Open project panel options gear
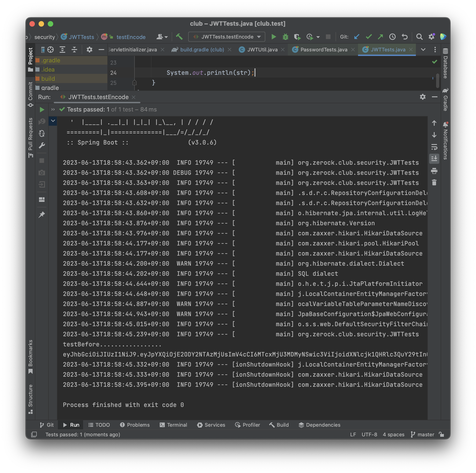The image size is (476, 473). click(90, 50)
